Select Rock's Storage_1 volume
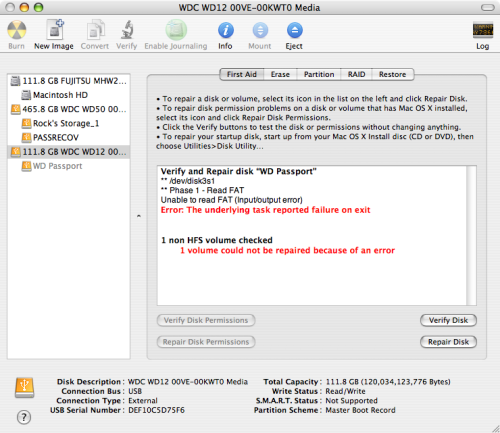 pyautogui.click(x=69, y=123)
